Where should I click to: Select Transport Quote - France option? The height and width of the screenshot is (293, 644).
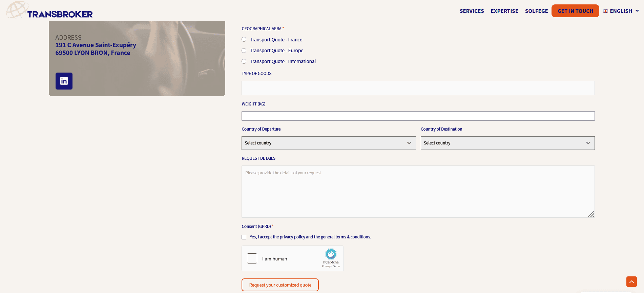244,40
